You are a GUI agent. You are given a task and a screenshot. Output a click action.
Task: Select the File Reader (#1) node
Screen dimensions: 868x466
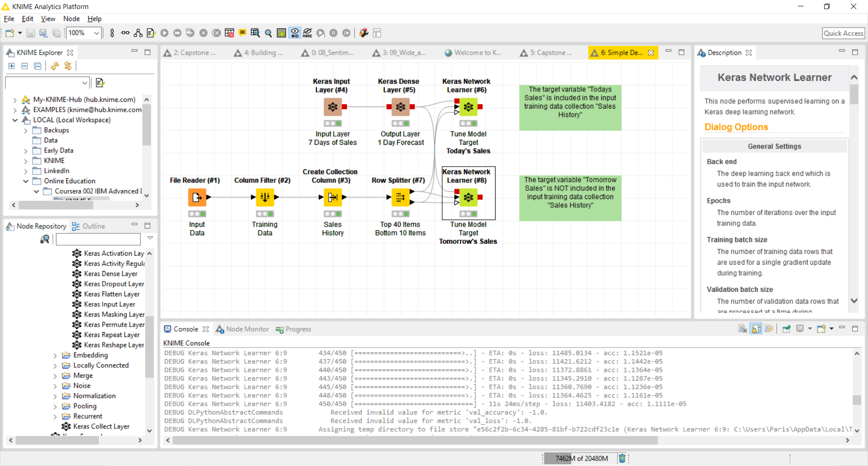tap(197, 197)
